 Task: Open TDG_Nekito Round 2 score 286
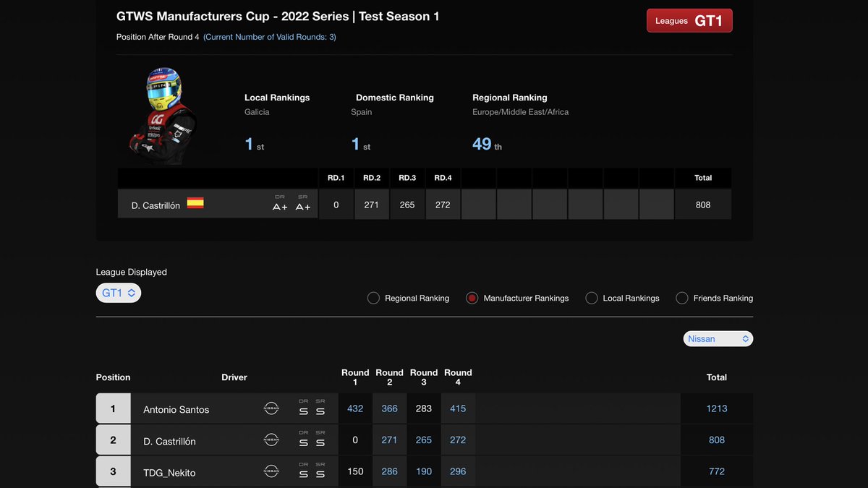[390, 471]
